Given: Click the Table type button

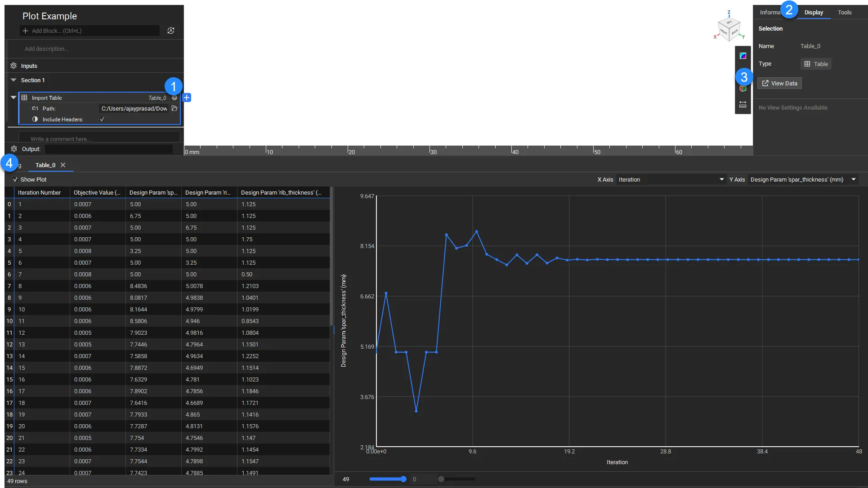Looking at the screenshot, I should coord(816,64).
